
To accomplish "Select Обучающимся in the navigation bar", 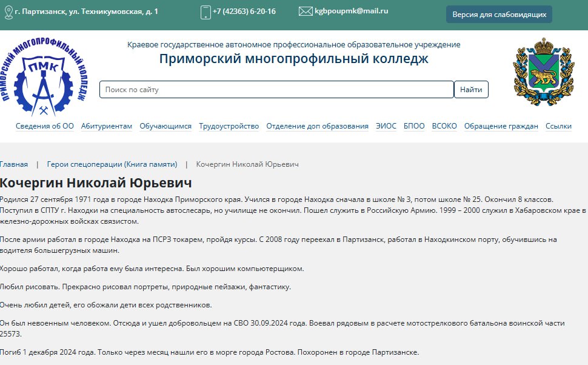I will coord(165,126).
